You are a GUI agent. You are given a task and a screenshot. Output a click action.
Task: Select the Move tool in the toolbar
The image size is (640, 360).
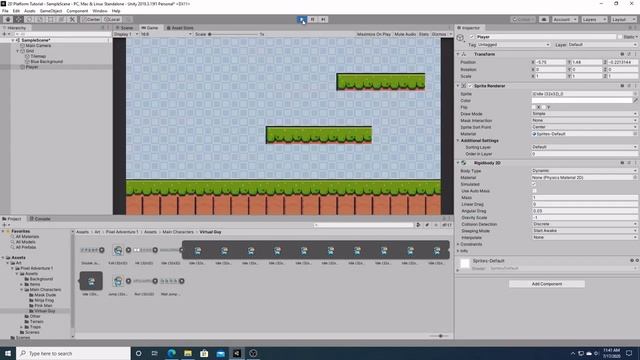coord(19,19)
